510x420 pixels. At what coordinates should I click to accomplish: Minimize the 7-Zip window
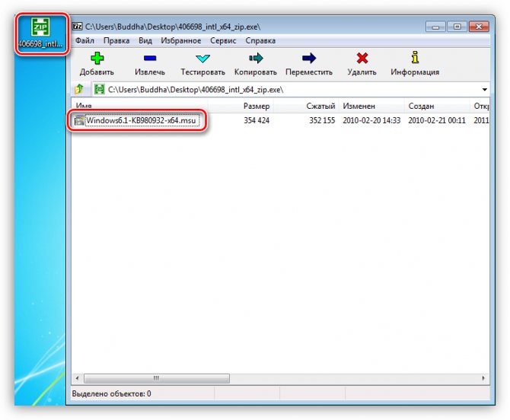(436, 27)
